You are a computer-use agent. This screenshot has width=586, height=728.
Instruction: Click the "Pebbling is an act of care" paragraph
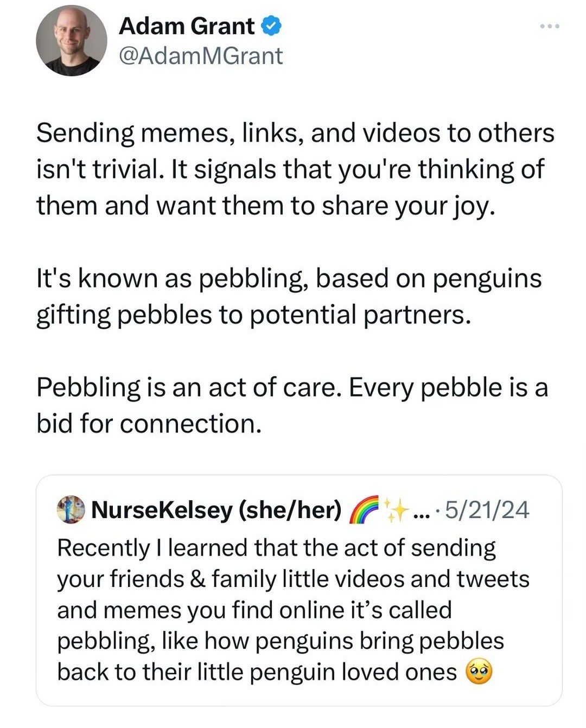[x=292, y=405]
